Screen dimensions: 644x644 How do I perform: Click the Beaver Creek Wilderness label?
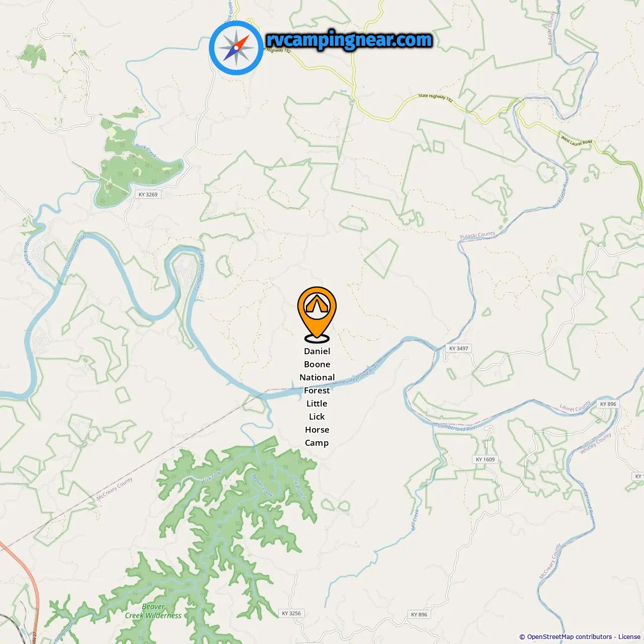coord(153,611)
